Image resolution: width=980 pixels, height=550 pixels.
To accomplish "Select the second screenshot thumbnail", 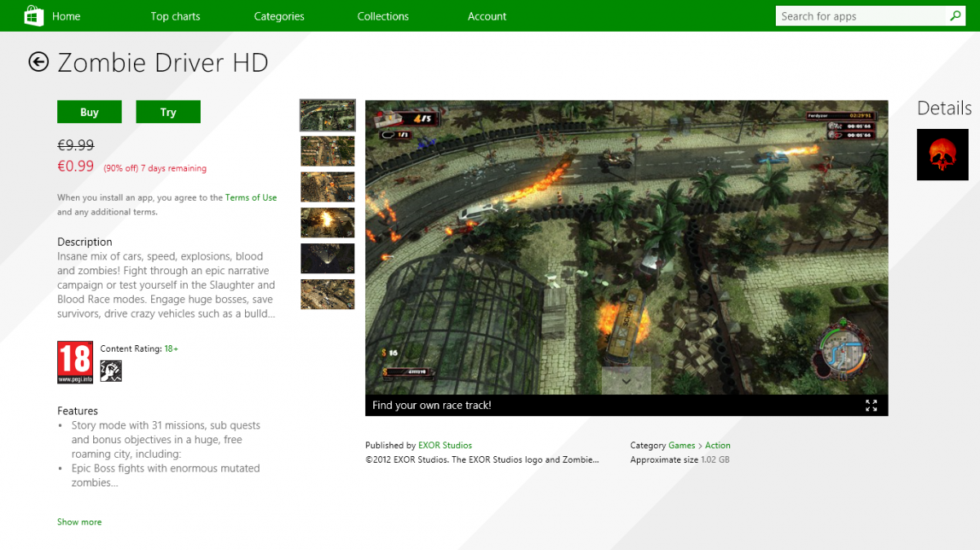I will point(327,151).
